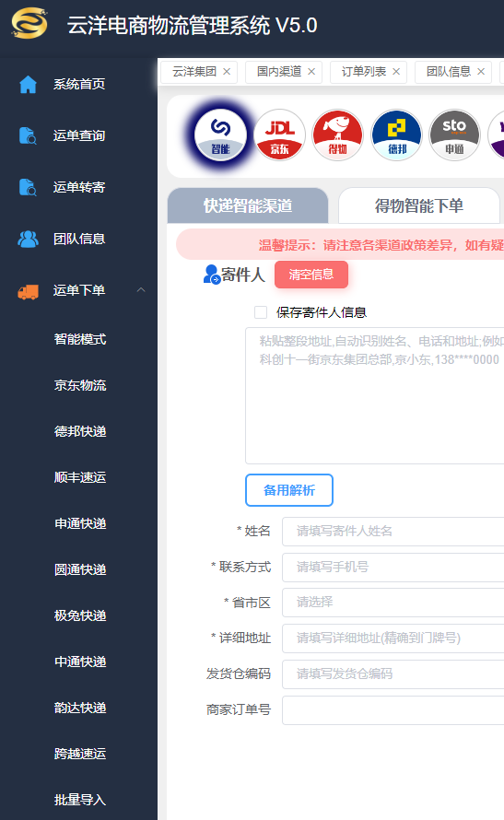Image resolution: width=504 pixels, height=820 pixels.
Task: Pick the 德邦 courier icon
Action: [396, 135]
